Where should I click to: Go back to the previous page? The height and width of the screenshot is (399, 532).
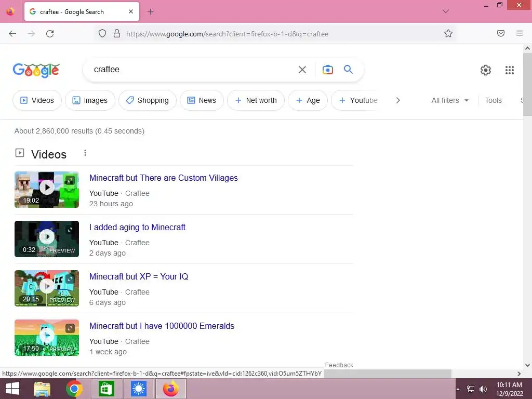tap(12, 34)
